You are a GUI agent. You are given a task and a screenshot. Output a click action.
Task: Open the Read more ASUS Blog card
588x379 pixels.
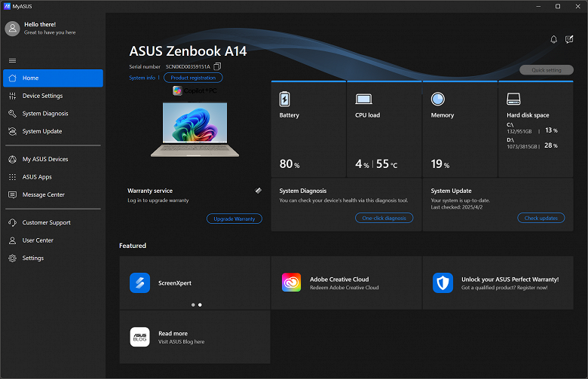pyautogui.click(x=194, y=337)
